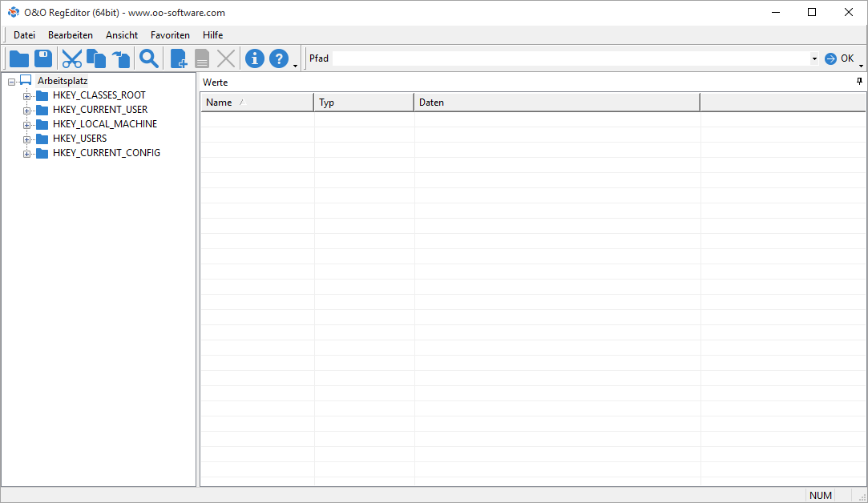
Task: Toggle pin on the Werte panel
Action: tap(859, 82)
